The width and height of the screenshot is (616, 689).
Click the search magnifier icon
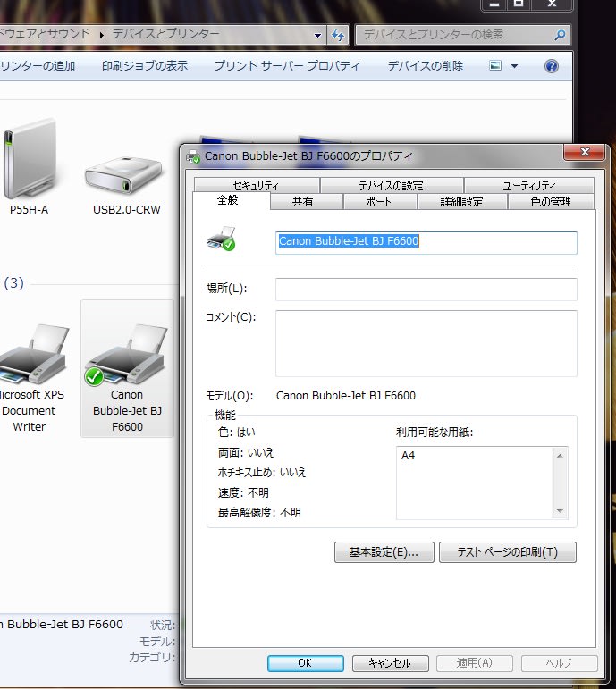560,35
